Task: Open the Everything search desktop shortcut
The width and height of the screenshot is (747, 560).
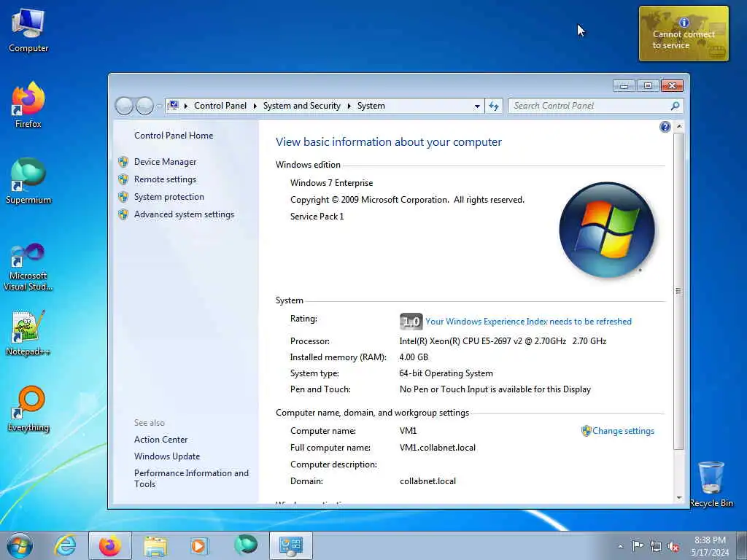Action: [x=28, y=408]
